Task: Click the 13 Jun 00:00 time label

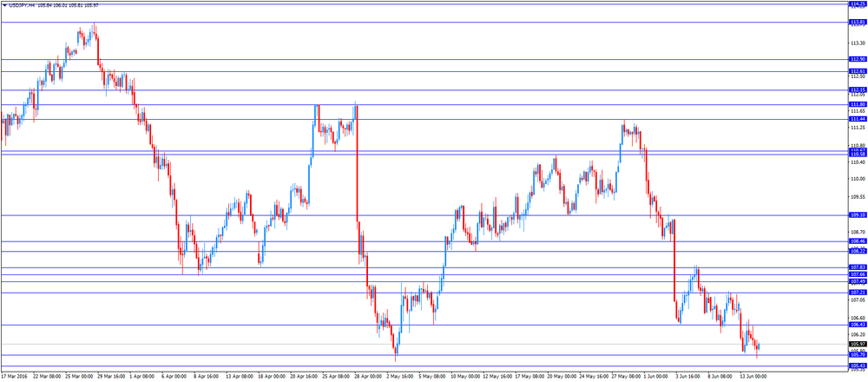Action: click(x=753, y=376)
